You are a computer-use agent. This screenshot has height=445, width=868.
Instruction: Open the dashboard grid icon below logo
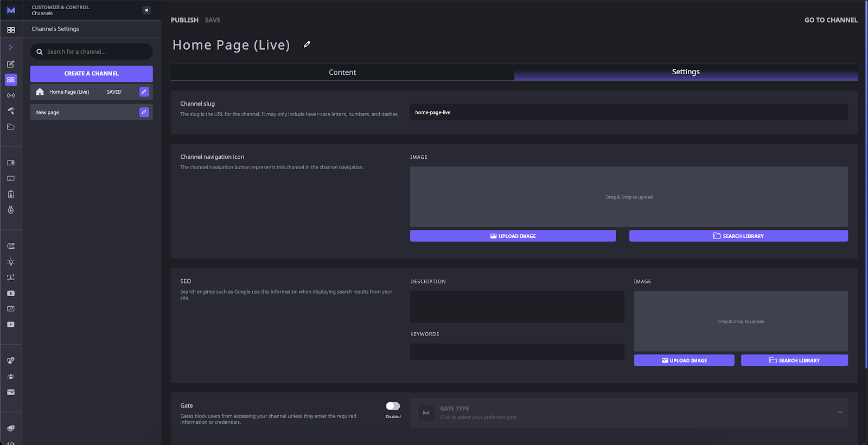pos(11,30)
